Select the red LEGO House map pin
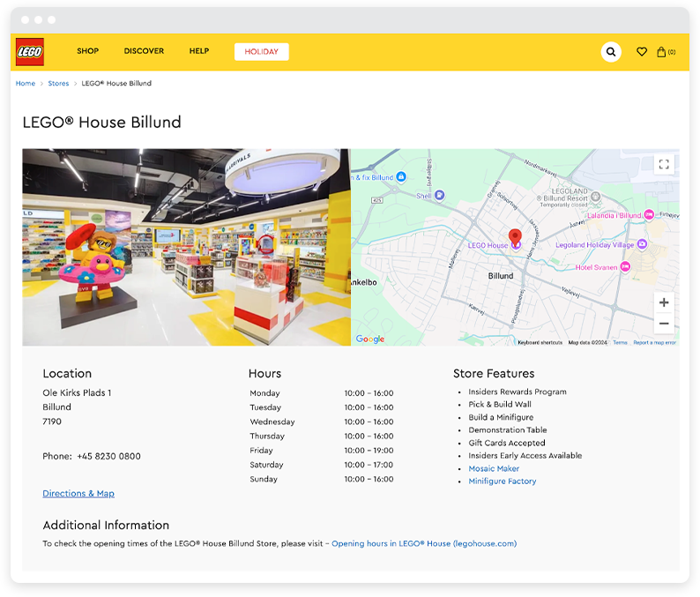 coord(515,237)
